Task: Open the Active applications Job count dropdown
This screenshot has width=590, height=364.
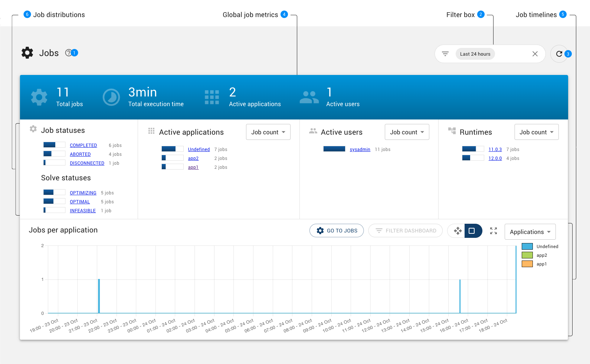Action: [268, 132]
